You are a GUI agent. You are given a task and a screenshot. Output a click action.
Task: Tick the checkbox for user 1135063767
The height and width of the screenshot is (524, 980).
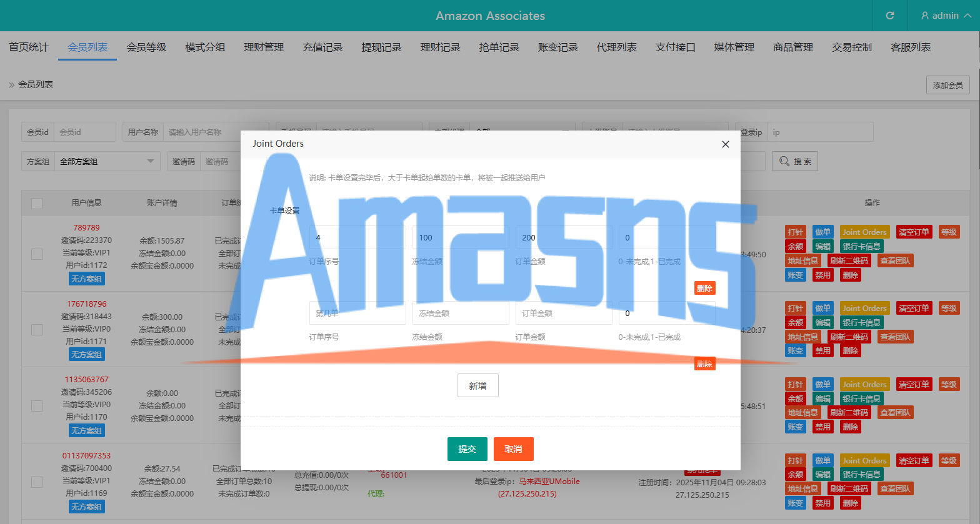pos(37,406)
